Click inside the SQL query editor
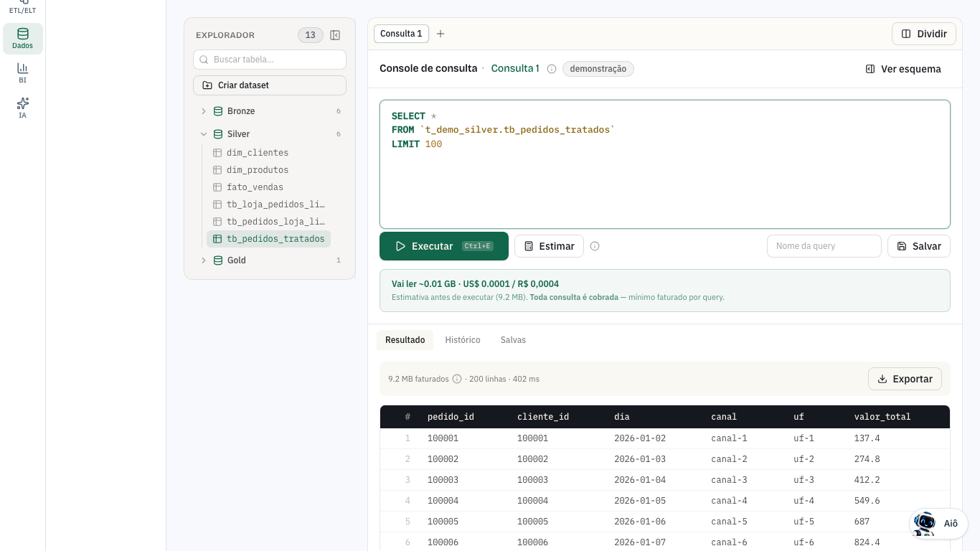Screen dimensions: 980x551 point(665,164)
